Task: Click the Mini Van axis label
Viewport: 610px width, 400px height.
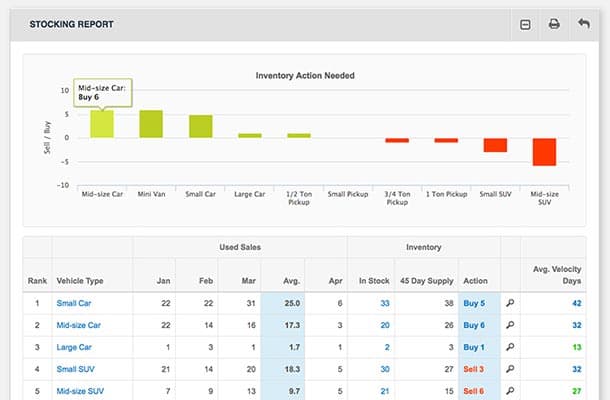Action: (151, 194)
